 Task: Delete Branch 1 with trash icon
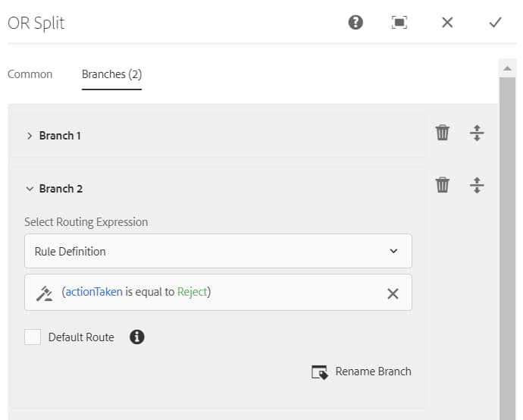click(443, 133)
